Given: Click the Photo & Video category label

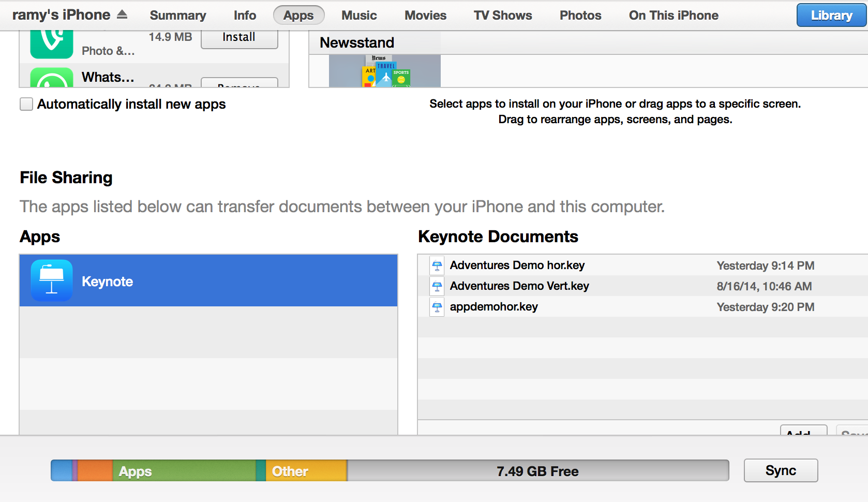Looking at the screenshot, I should pos(108,51).
